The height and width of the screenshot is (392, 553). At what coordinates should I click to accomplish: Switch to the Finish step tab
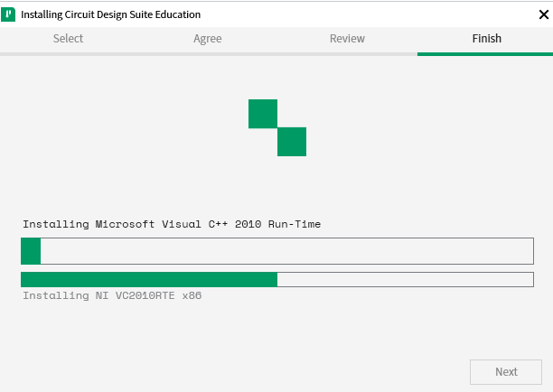click(x=487, y=39)
